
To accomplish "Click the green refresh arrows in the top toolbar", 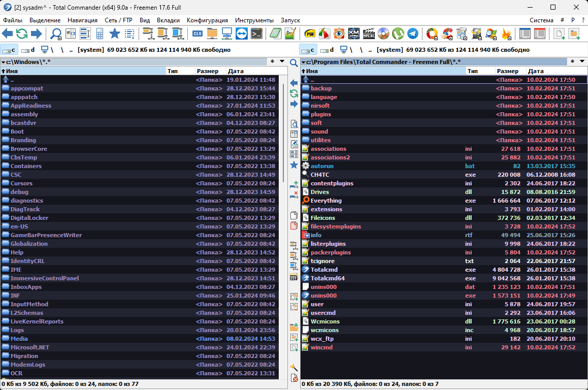I will click(22, 34).
